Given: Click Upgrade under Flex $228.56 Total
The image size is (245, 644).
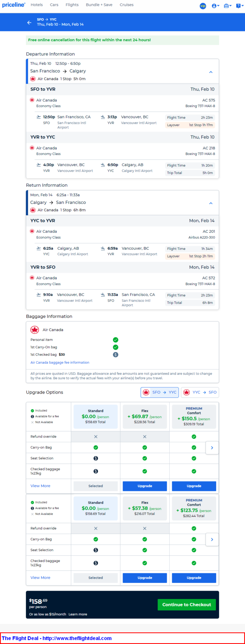Looking at the screenshot, I should click(x=145, y=486).
